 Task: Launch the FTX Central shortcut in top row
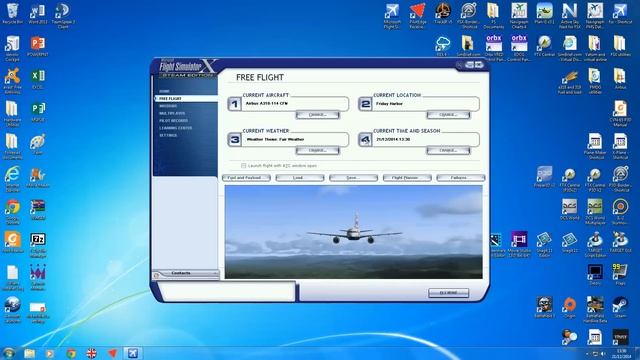coord(544,43)
